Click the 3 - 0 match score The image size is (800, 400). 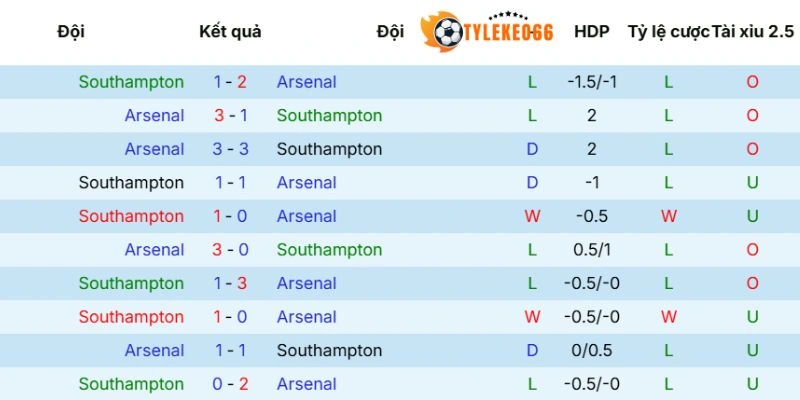point(230,250)
